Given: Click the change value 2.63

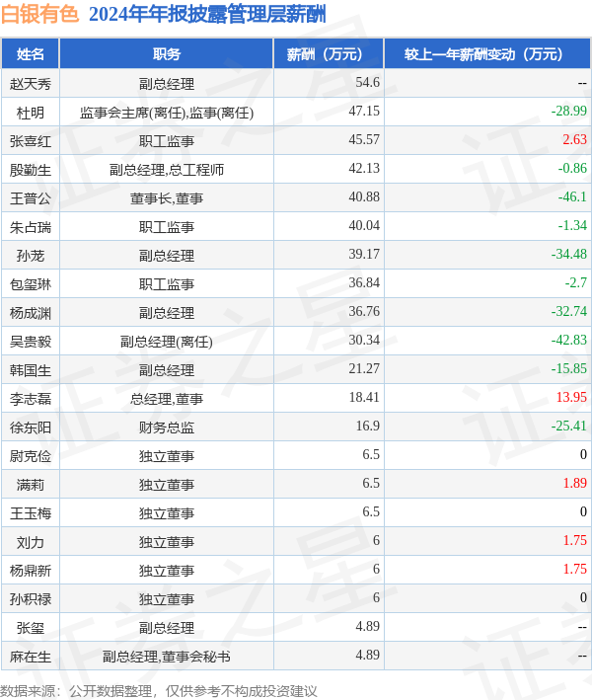Looking at the screenshot, I should point(574,139).
